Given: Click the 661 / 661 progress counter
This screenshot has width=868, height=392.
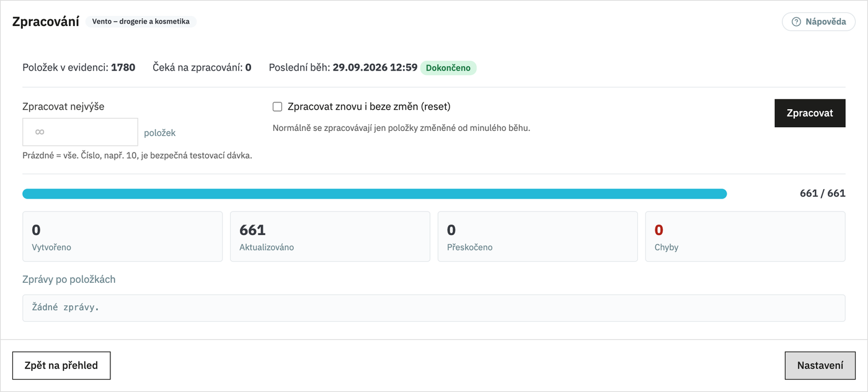Looking at the screenshot, I should point(823,194).
